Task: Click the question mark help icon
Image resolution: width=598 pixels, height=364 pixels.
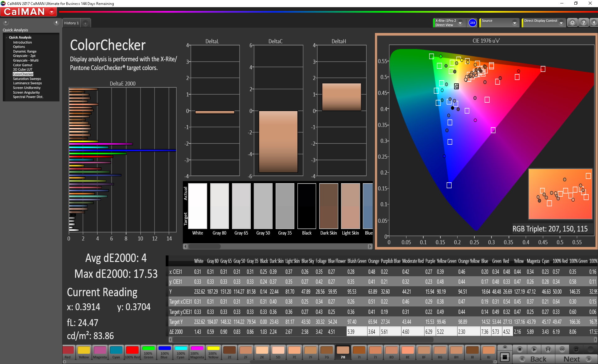Action: (x=583, y=23)
